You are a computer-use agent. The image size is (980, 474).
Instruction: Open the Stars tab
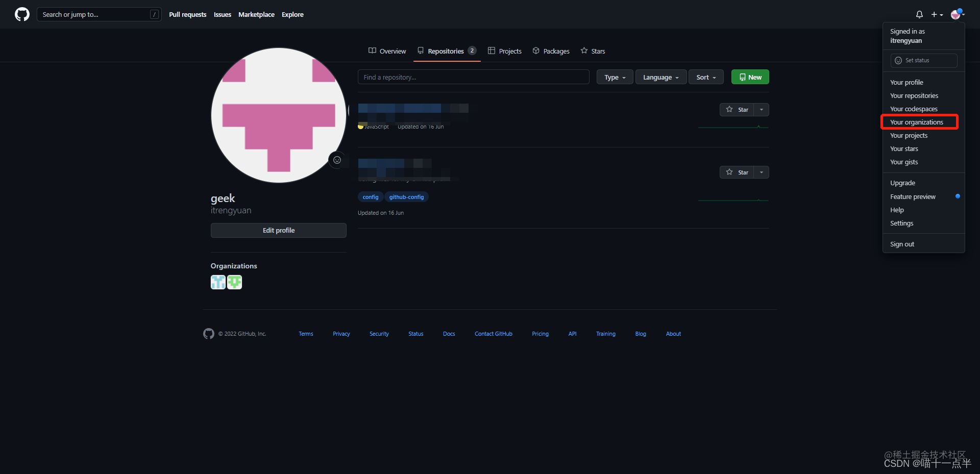tap(593, 51)
